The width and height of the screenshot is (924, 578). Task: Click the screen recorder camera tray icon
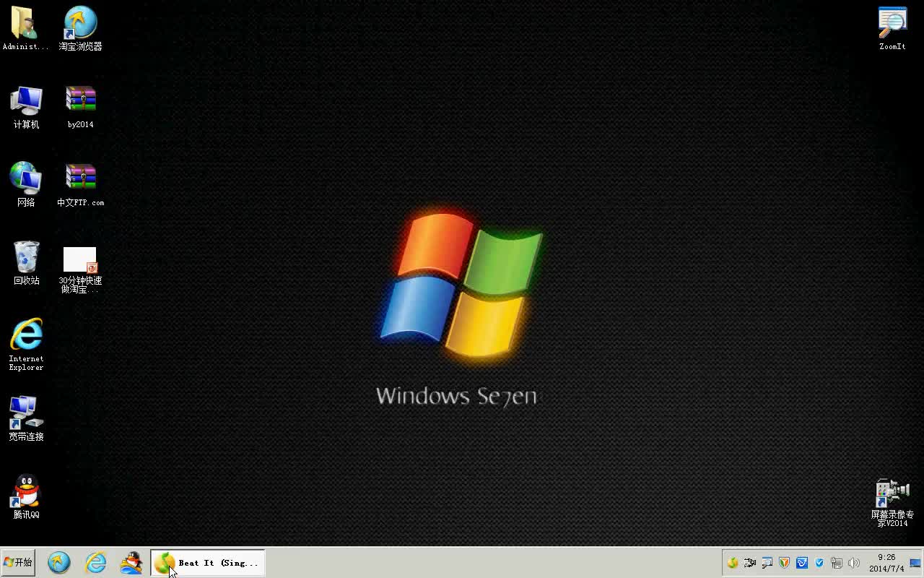point(750,563)
